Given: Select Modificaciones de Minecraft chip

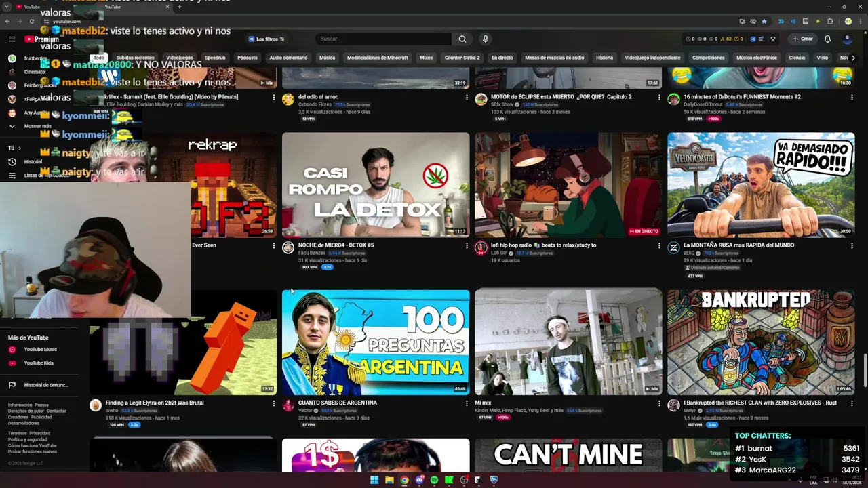Looking at the screenshot, I should (377, 58).
